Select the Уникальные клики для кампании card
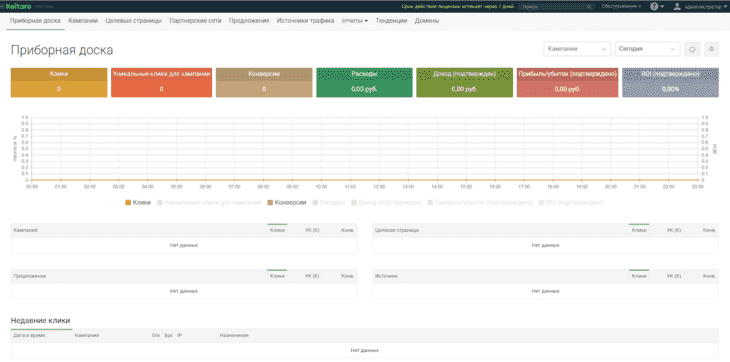730x362 pixels. pos(162,83)
